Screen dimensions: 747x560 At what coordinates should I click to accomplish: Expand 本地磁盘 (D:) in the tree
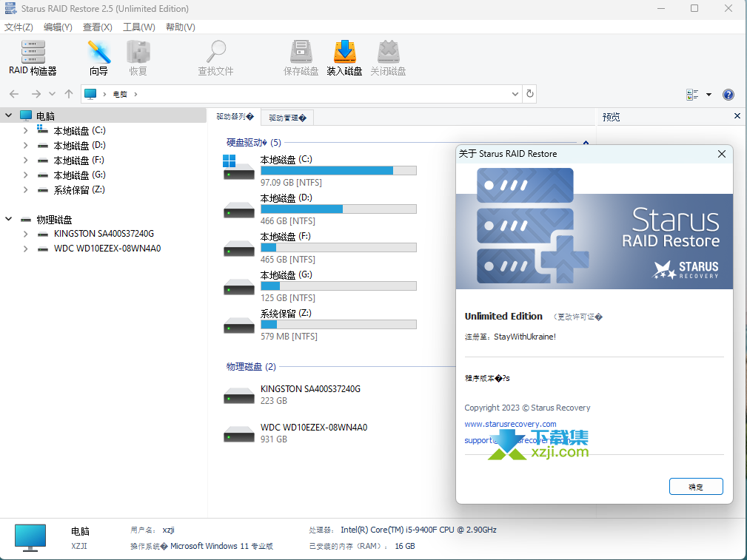coord(26,145)
